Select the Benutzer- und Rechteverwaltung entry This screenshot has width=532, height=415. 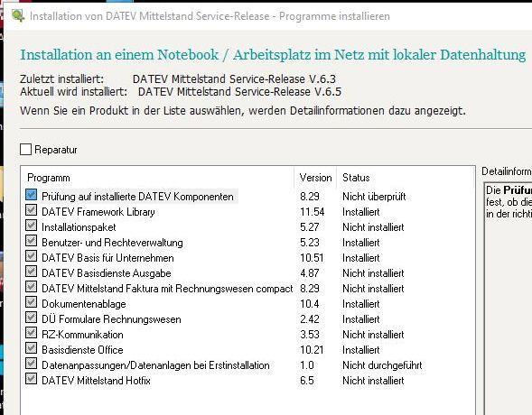[x=112, y=243]
